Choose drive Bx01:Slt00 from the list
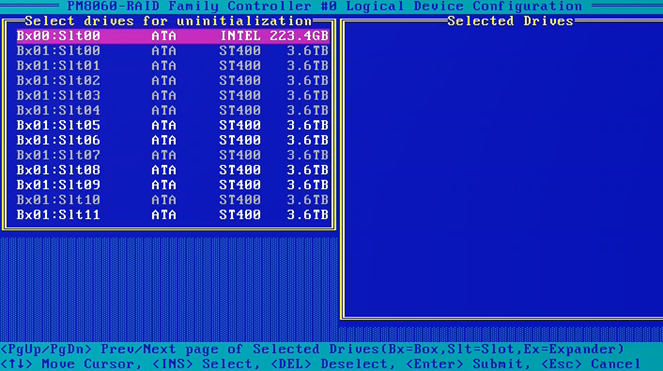Viewport: 663px width, 371px height. click(x=173, y=51)
